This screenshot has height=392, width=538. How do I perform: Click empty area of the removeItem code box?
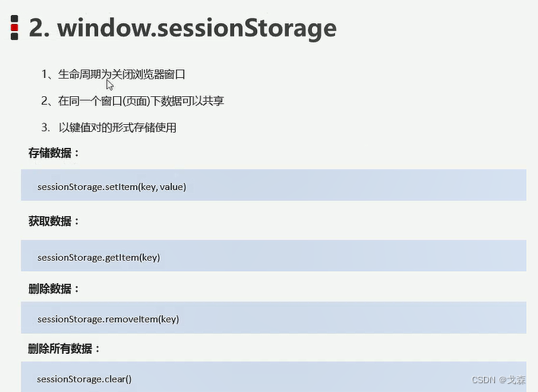[x=353, y=317]
